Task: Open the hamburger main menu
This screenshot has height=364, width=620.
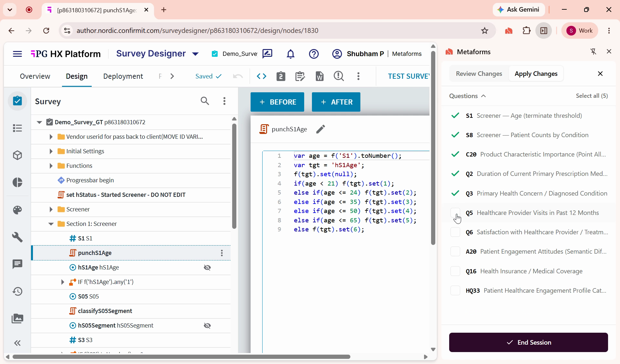Action: coord(17,54)
